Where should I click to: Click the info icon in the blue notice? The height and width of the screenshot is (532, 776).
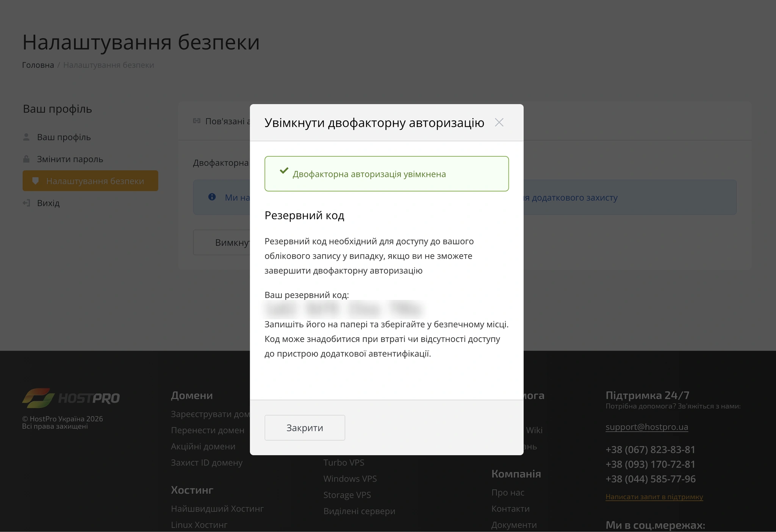(212, 197)
